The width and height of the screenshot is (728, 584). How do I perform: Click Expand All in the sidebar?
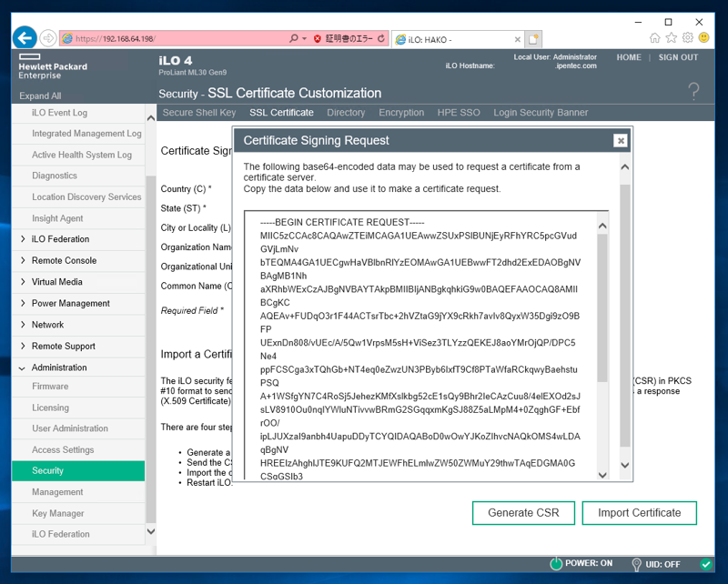click(40, 96)
